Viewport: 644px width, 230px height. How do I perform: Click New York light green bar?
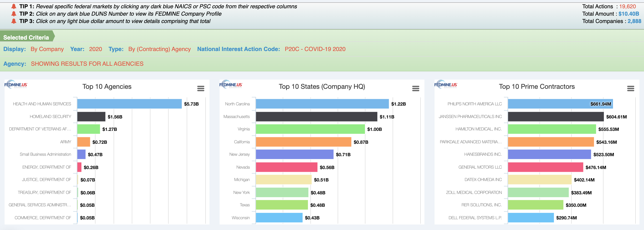coord(282,193)
